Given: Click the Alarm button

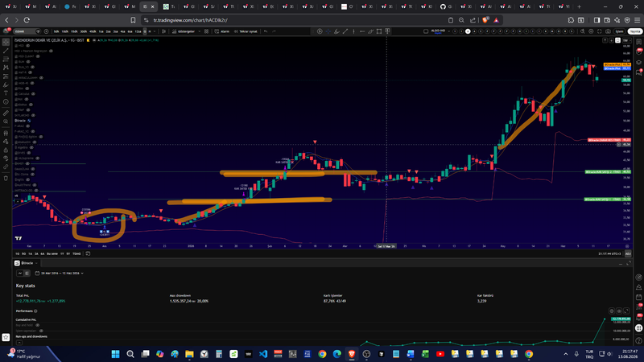Looking at the screenshot, I should pyautogui.click(x=223, y=31).
